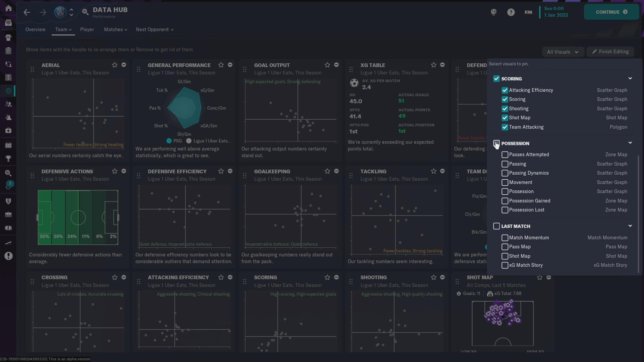
Task: Collapse the SCORING section chevron
Action: [630, 78]
